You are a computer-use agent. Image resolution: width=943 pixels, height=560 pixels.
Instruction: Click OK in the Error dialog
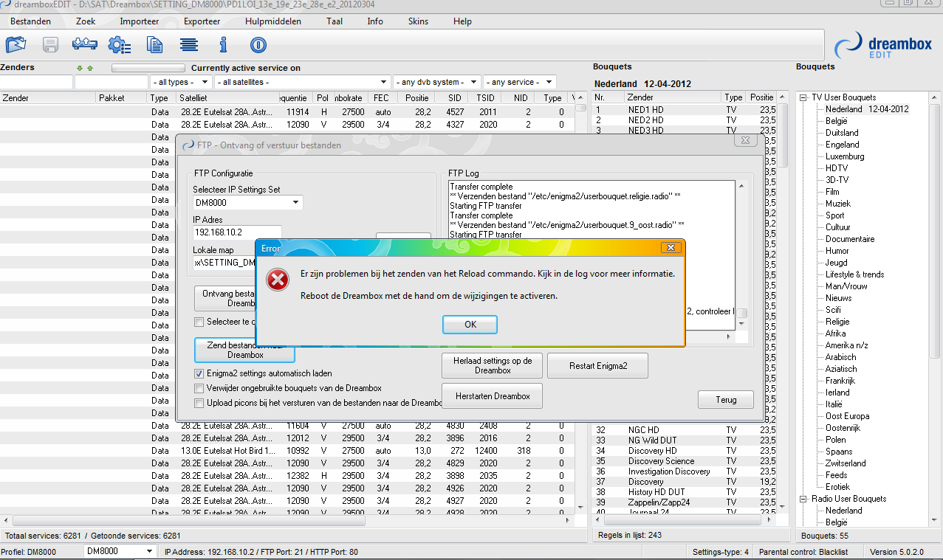[x=470, y=325]
